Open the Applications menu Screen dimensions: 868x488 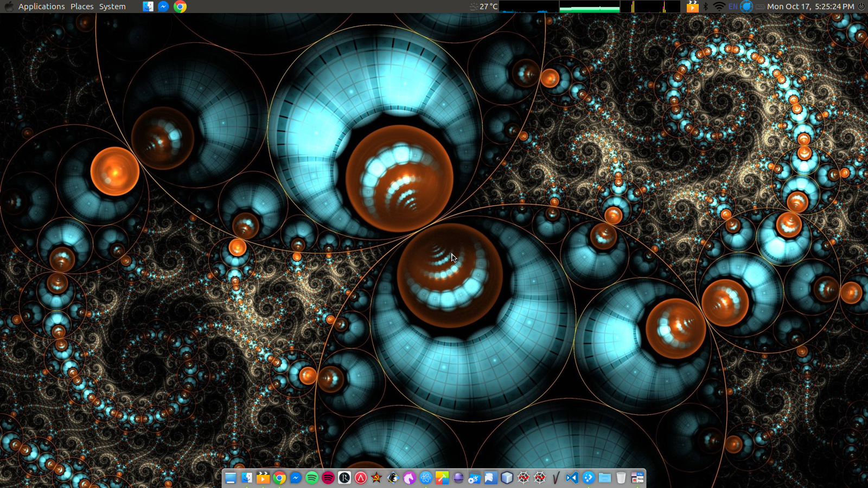[41, 7]
